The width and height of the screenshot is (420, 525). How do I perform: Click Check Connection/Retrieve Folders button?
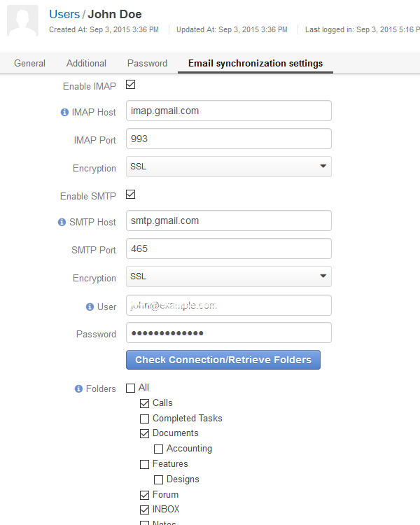point(223,360)
